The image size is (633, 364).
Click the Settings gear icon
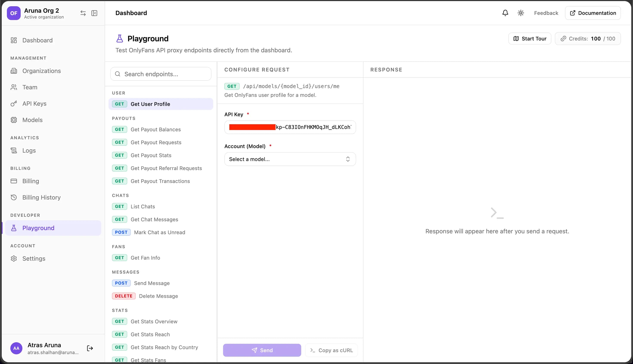14,259
